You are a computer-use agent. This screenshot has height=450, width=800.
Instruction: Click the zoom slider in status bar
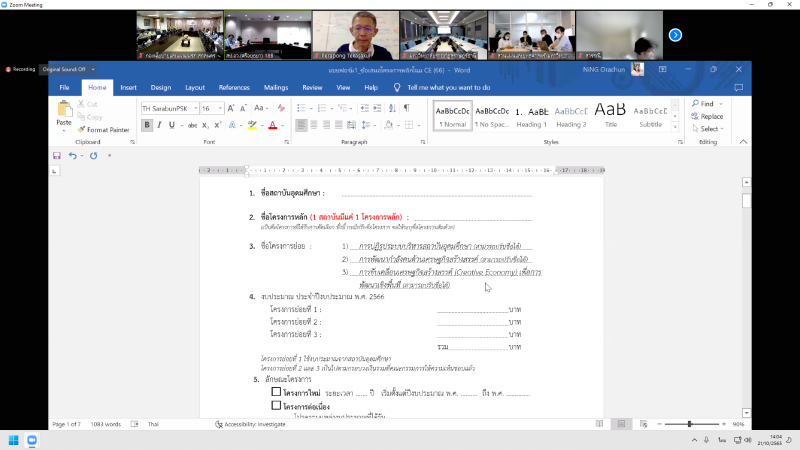[x=690, y=424]
